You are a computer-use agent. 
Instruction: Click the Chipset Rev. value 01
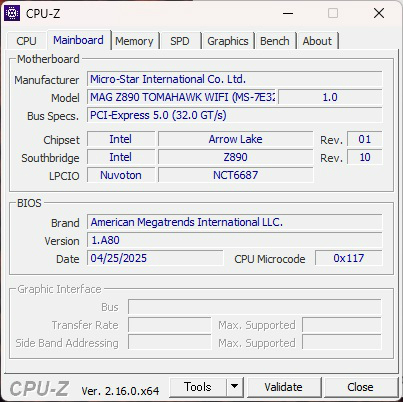pyautogui.click(x=365, y=139)
